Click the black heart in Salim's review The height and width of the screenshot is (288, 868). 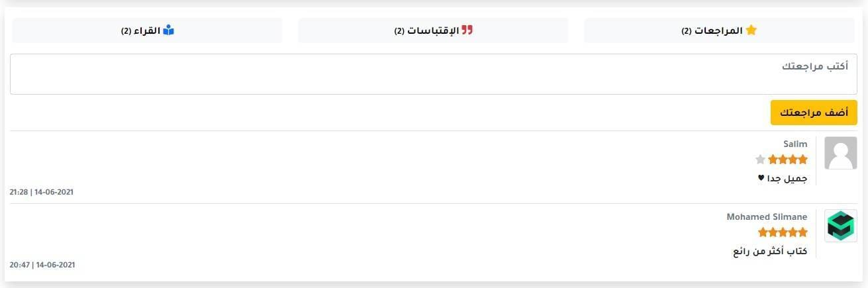[761, 178]
